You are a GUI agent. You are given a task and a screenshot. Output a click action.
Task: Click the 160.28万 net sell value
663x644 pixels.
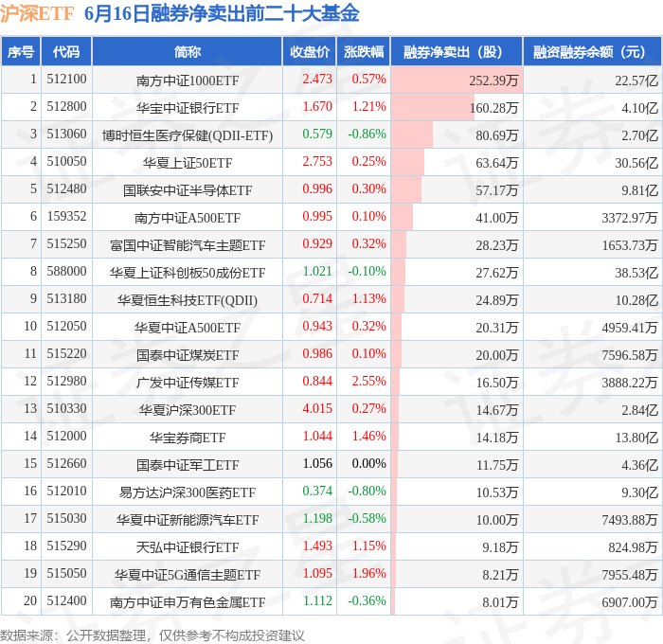[493, 108]
